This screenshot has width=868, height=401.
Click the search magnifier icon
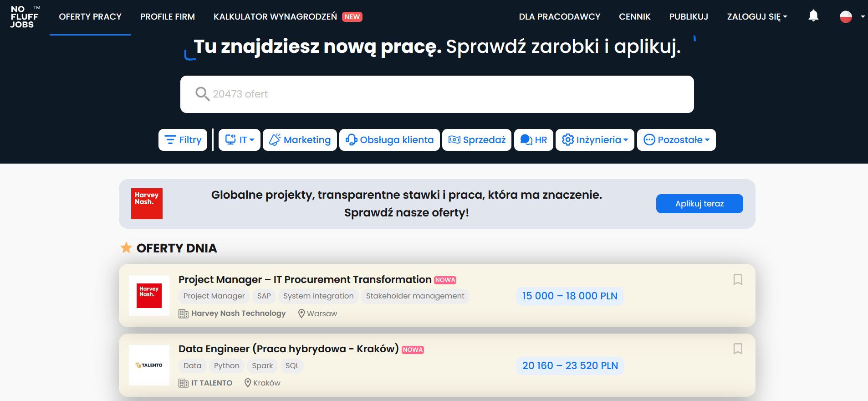[202, 94]
